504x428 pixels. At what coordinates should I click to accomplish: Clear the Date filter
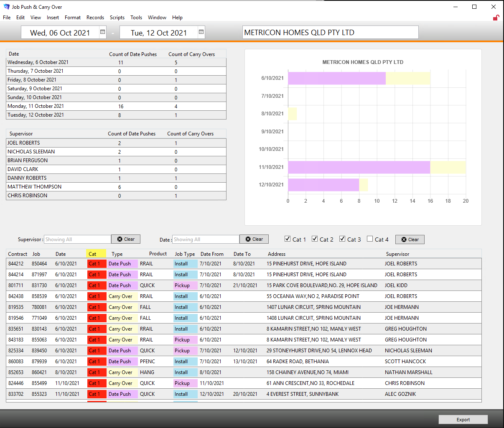click(x=254, y=239)
